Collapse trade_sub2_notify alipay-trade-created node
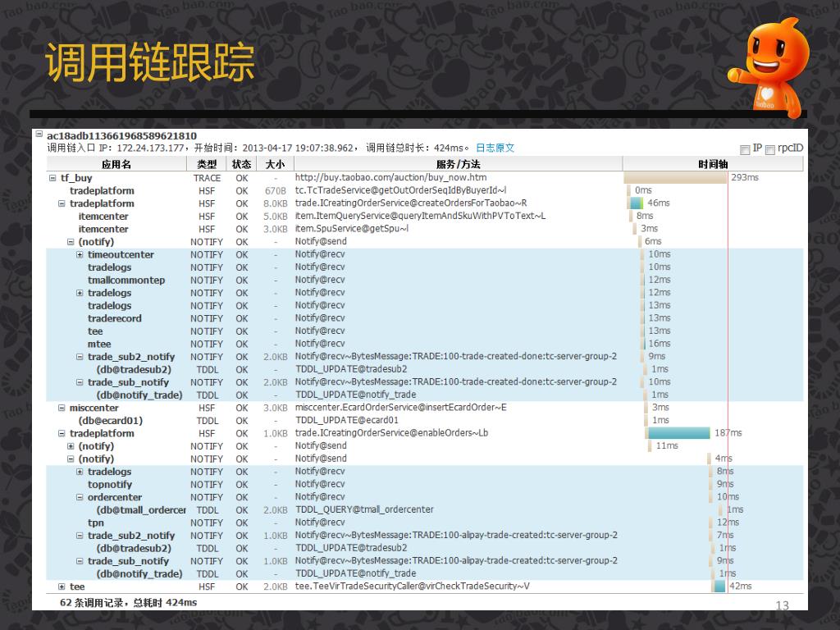 pos(80,536)
